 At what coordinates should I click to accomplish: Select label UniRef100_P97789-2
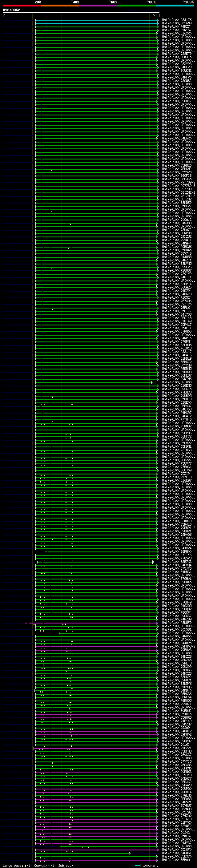(179, 182)
